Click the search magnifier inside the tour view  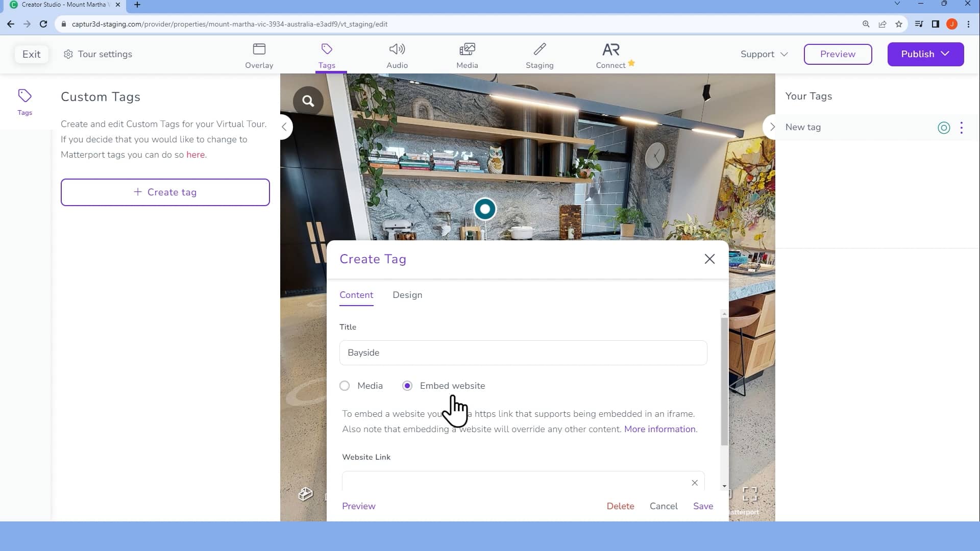point(308,101)
